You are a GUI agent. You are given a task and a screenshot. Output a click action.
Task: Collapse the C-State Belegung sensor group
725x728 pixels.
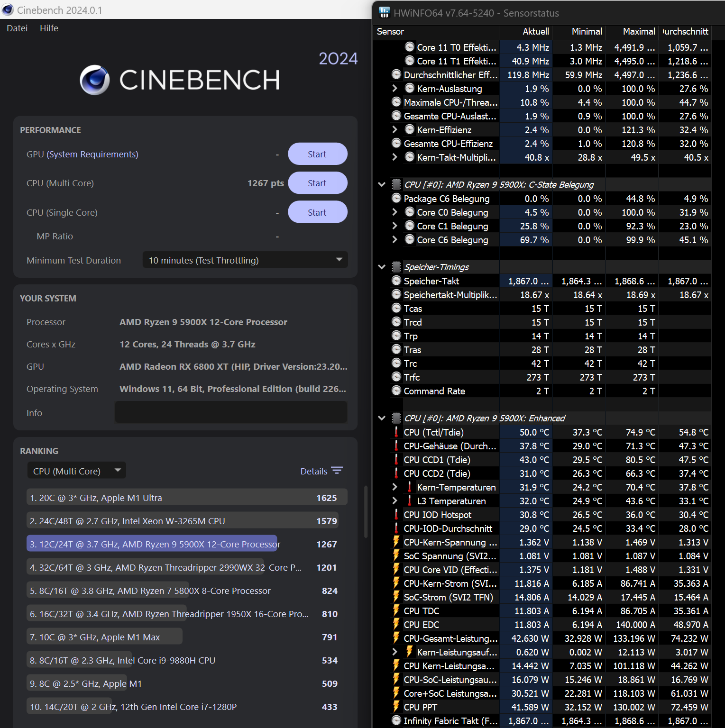(x=382, y=184)
